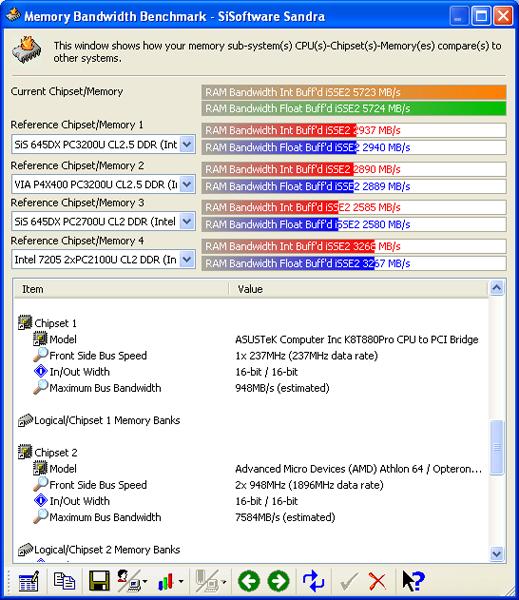Go back with the green left arrow
Image resolution: width=519 pixels, height=600 pixels.
pos(249,581)
